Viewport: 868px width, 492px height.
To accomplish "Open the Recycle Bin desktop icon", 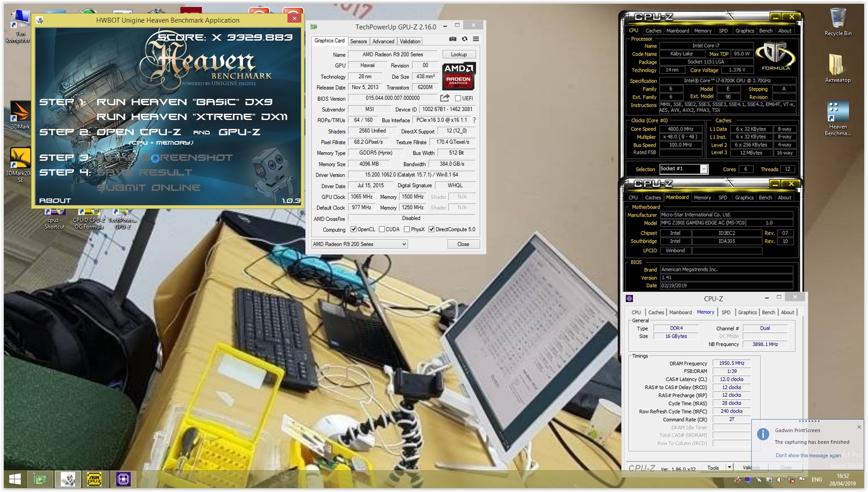I will [x=838, y=22].
